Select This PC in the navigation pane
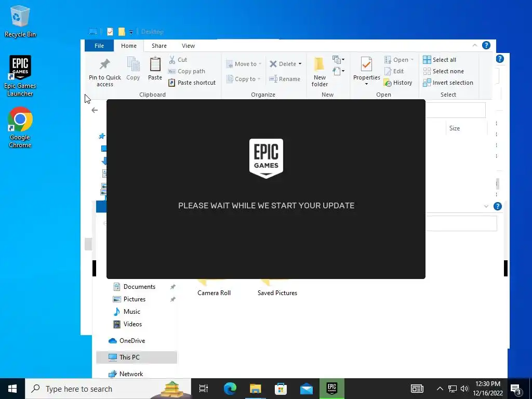The width and height of the screenshot is (532, 399). click(137, 357)
